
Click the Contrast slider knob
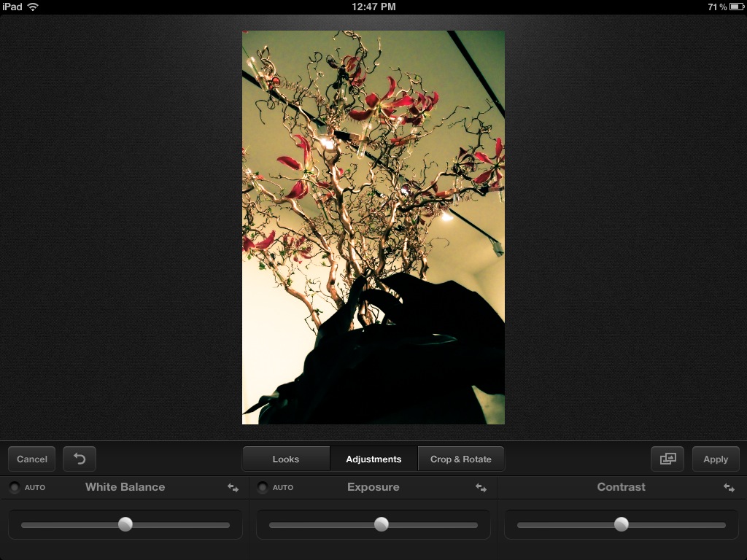click(x=622, y=524)
